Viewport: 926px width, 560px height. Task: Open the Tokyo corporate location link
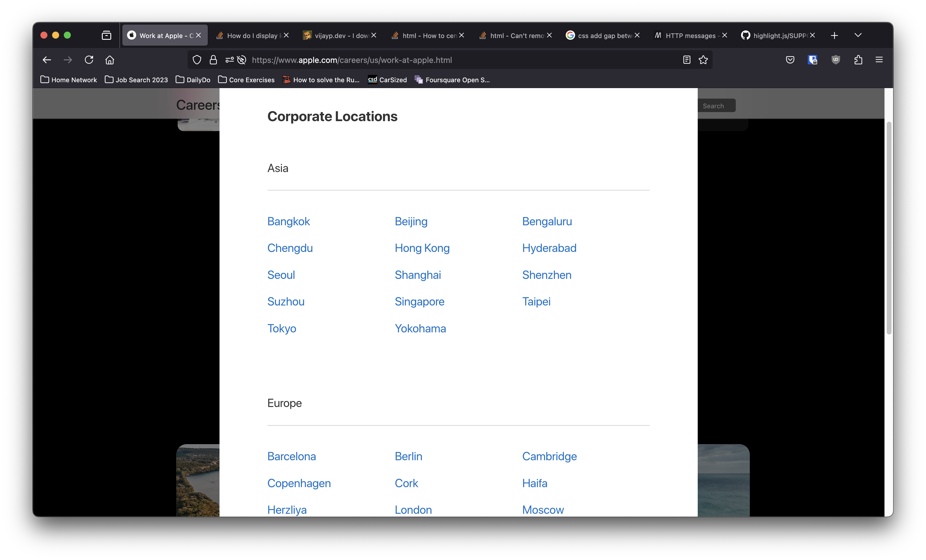coord(282,328)
